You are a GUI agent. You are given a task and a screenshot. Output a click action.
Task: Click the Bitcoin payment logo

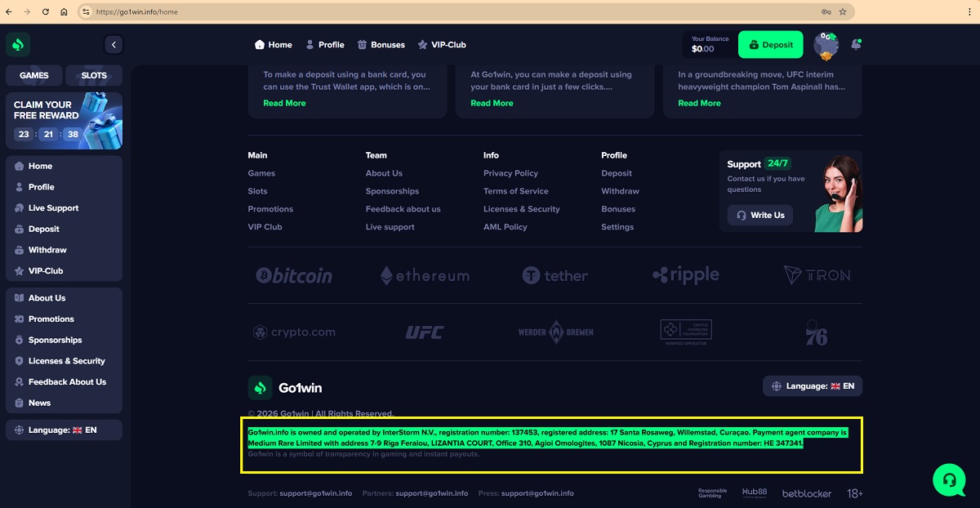pyautogui.click(x=294, y=275)
